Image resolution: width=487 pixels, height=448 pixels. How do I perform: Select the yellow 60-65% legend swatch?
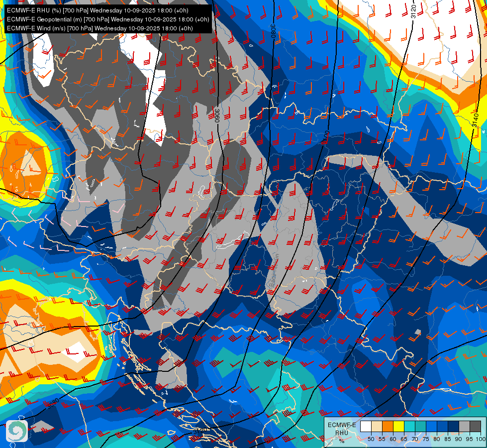(398, 426)
